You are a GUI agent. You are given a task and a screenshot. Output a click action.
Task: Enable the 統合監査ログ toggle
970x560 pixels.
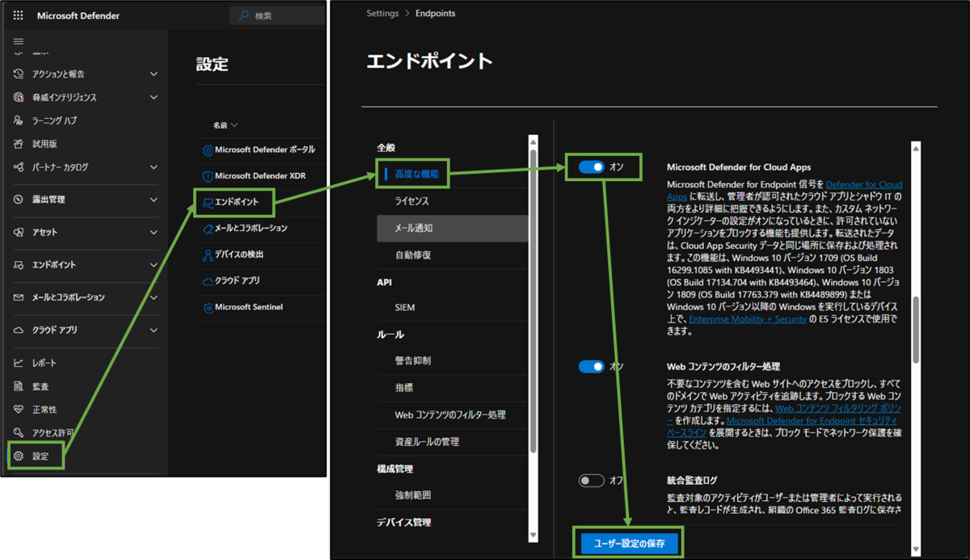(x=592, y=481)
